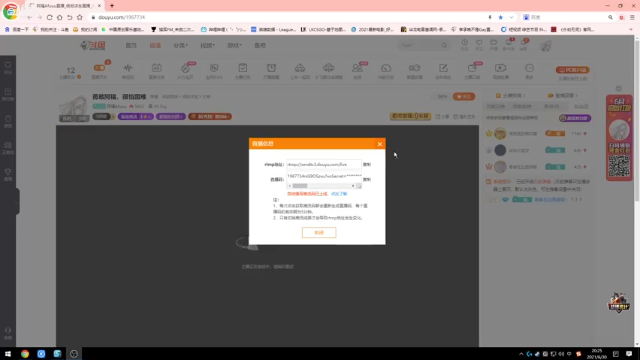The image size is (640, 360).
Task: Click the third ranked user's avatar
Action: 500,167
